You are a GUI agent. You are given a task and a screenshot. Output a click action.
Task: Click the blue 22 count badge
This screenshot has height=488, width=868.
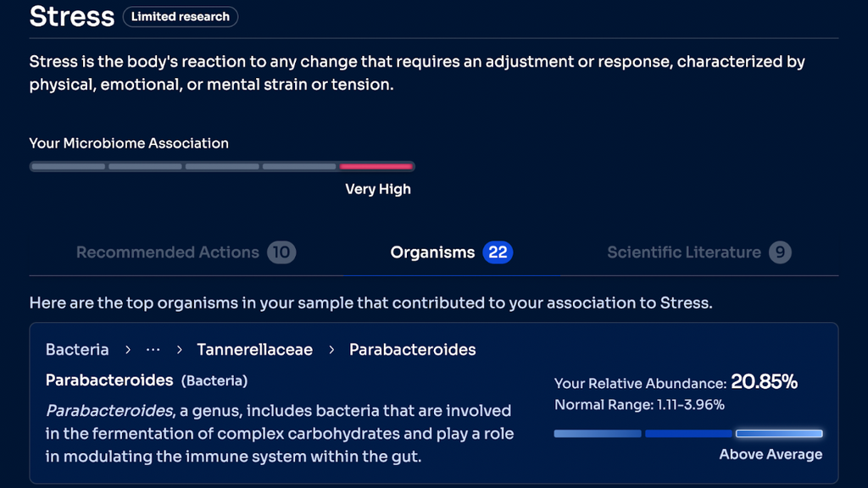[x=498, y=252]
